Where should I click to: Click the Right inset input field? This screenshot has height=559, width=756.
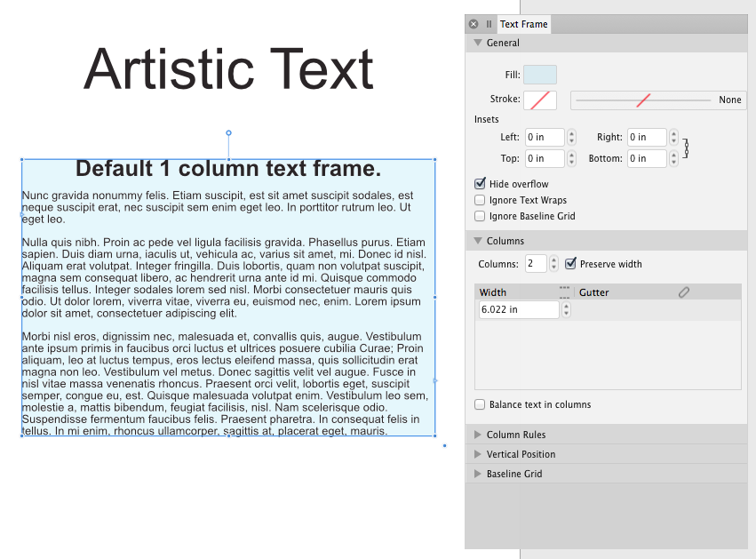647,137
